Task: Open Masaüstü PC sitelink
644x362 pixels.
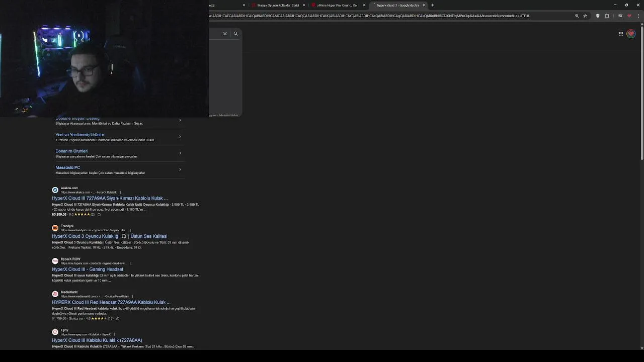Action: pyautogui.click(x=67, y=167)
